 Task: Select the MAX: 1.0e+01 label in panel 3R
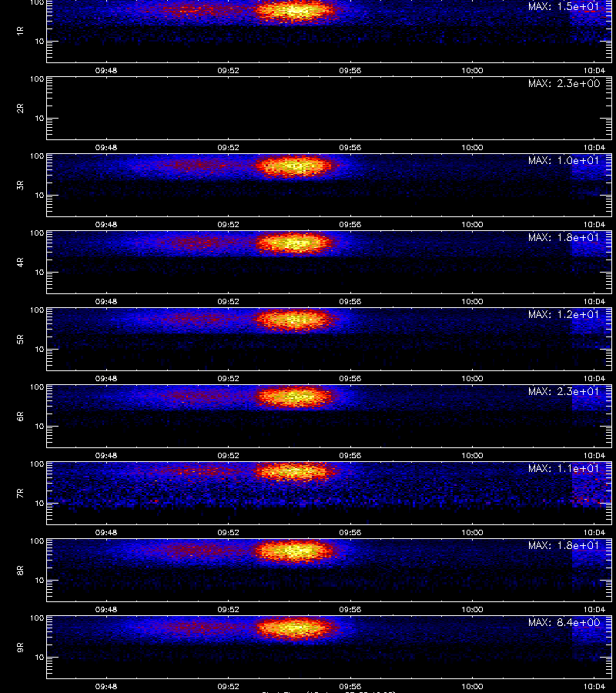click(564, 160)
